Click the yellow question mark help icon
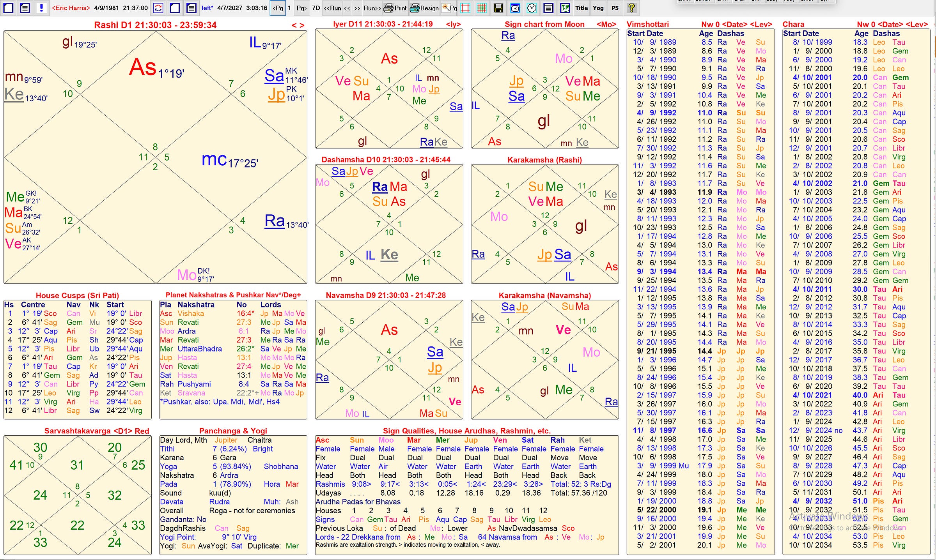The image size is (936, 560). 632,8
